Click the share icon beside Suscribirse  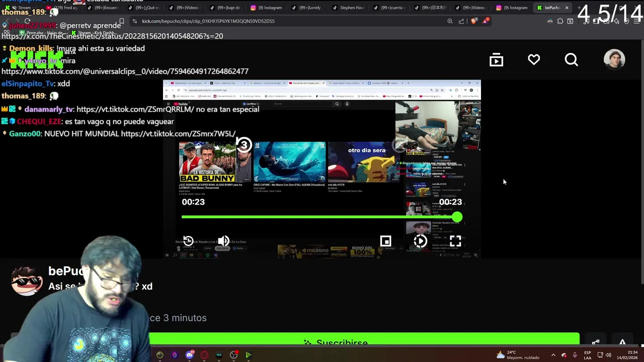click(x=596, y=342)
